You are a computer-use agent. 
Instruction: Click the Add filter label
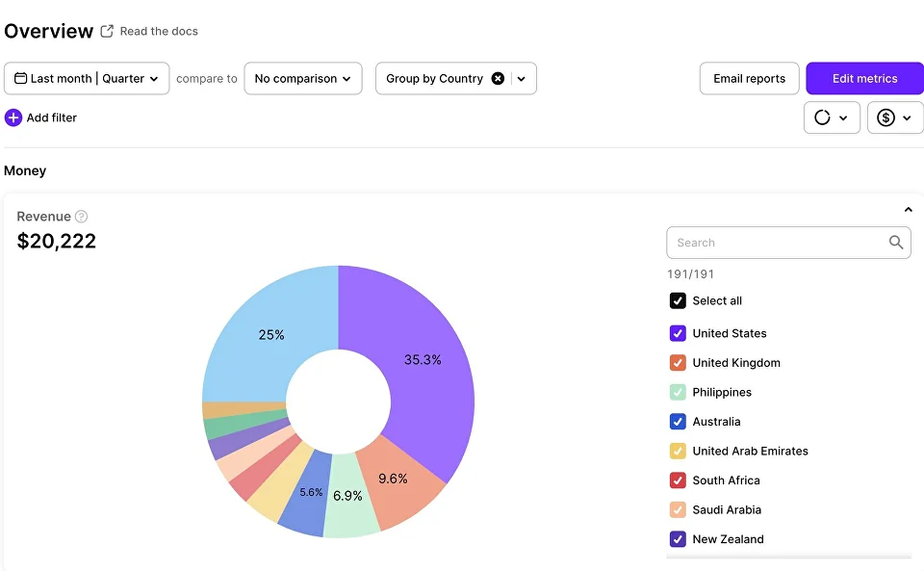[x=52, y=117]
